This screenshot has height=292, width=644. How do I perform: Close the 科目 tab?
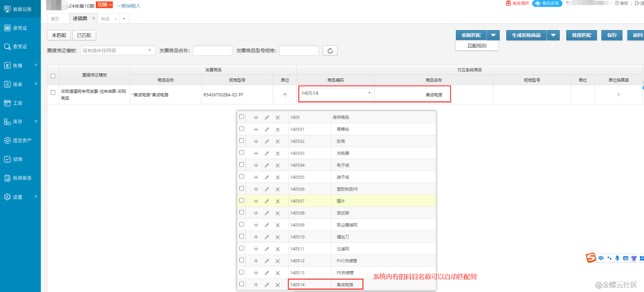pyautogui.click(x=115, y=19)
